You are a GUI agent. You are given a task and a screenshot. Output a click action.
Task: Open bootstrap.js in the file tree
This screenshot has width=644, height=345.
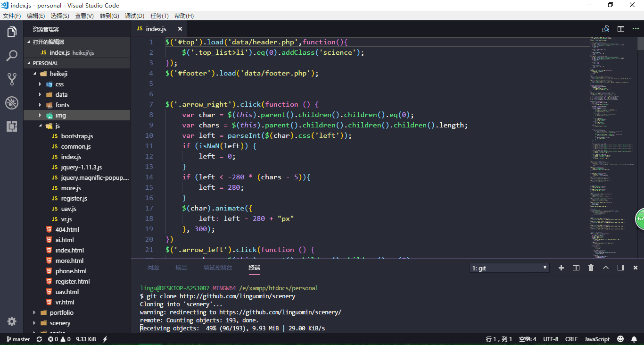point(77,136)
